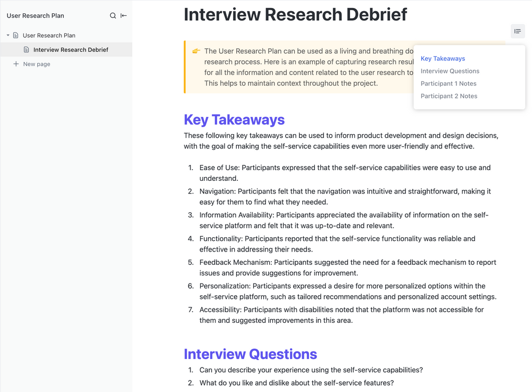Viewport: 532px width, 392px height.
Task: Click the purple Interview Questions heading
Action: pyautogui.click(x=250, y=354)
